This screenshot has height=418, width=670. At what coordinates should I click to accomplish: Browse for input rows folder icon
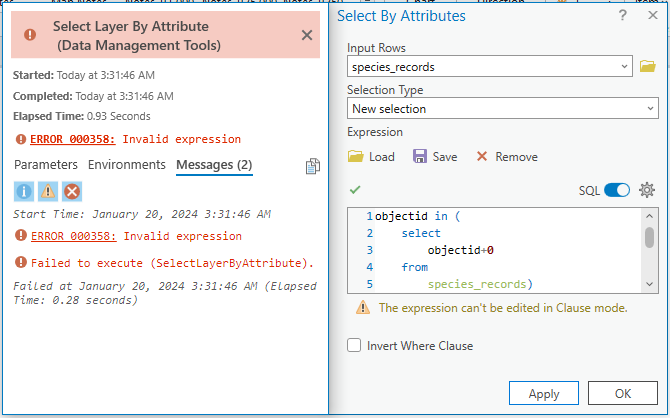pyautogui.click(x=648, y=67)
